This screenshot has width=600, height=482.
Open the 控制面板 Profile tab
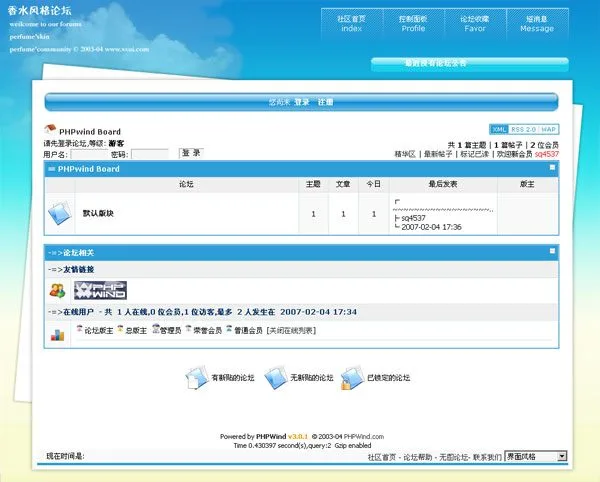click(413, 23)
